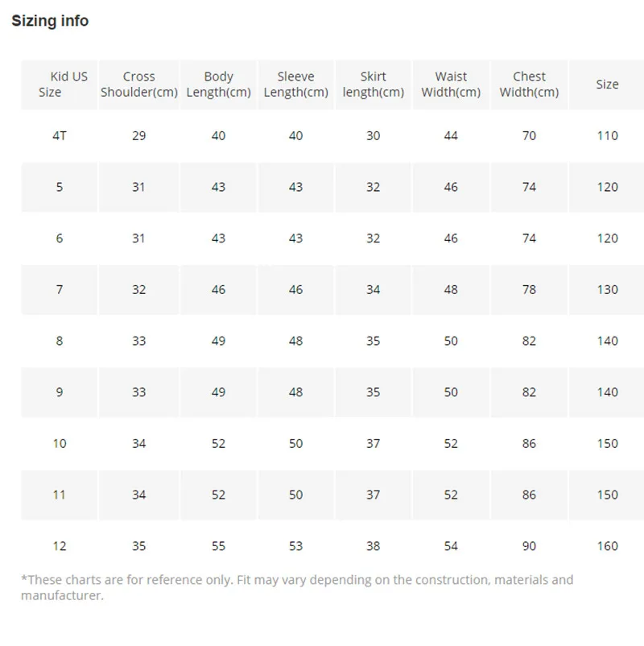
Task: Select the Chest Width(cm) column header
Action: point(529,85)
